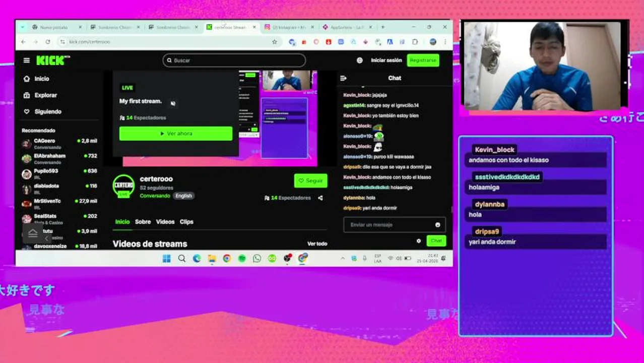Screen dimensions: 644x363
Task: Open recommended channel SealStats
Action: coord(59,219)
